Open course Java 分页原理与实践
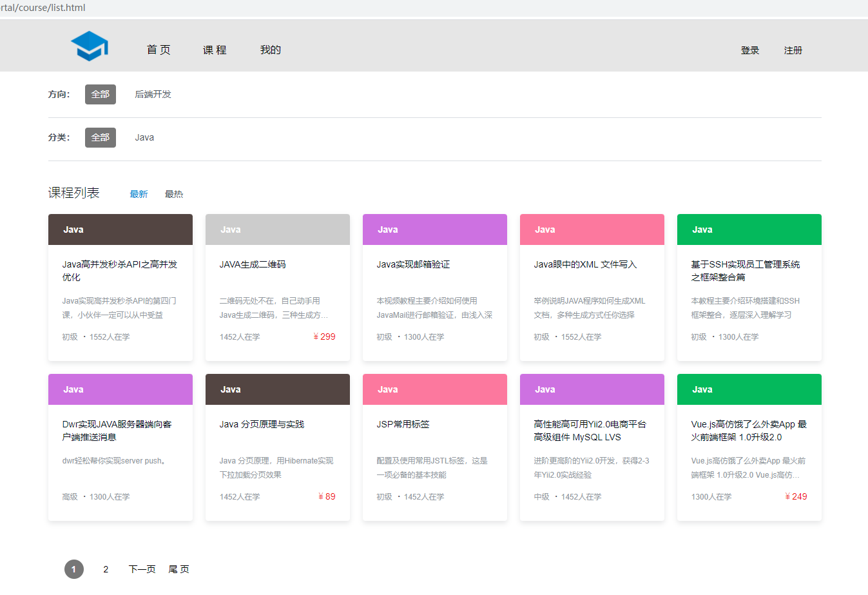868x595 pixels. click(x=262, y=424)
